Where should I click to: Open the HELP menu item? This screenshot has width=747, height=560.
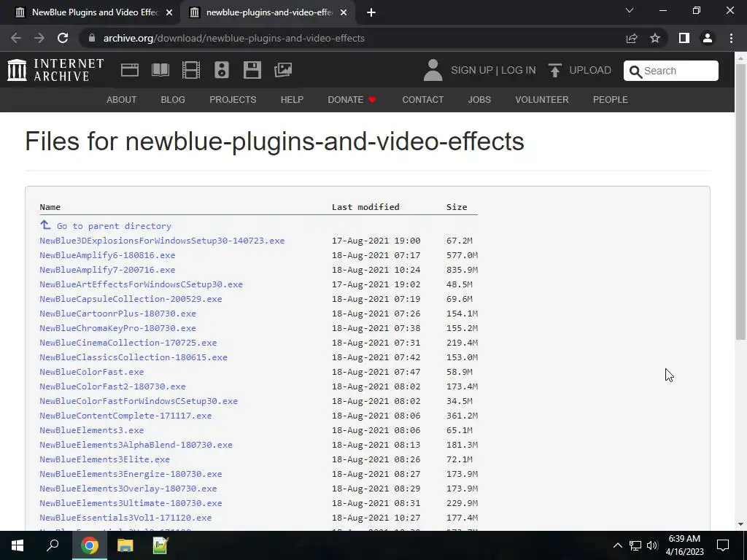pos(292,99)
